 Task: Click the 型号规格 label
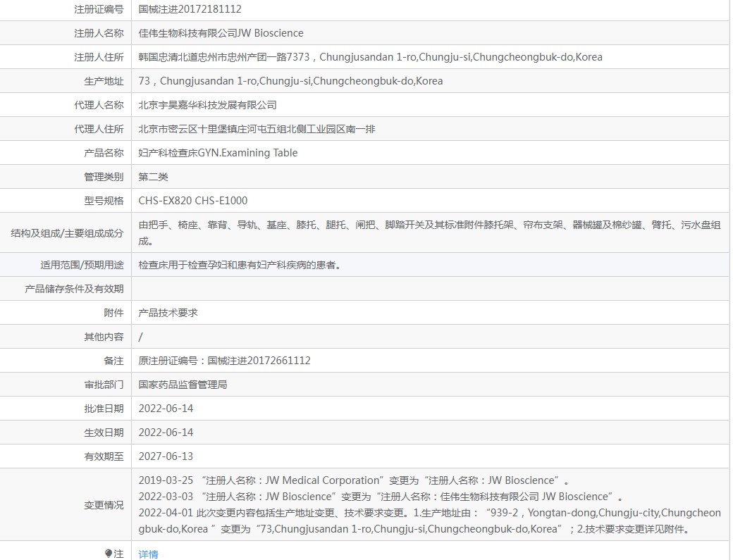(104, 201)
